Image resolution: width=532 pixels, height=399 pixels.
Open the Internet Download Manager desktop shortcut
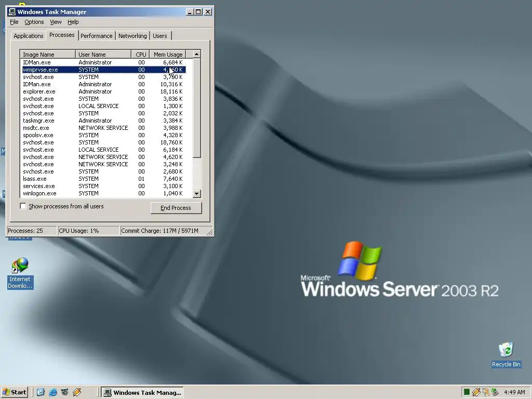[x=20, y=273]
